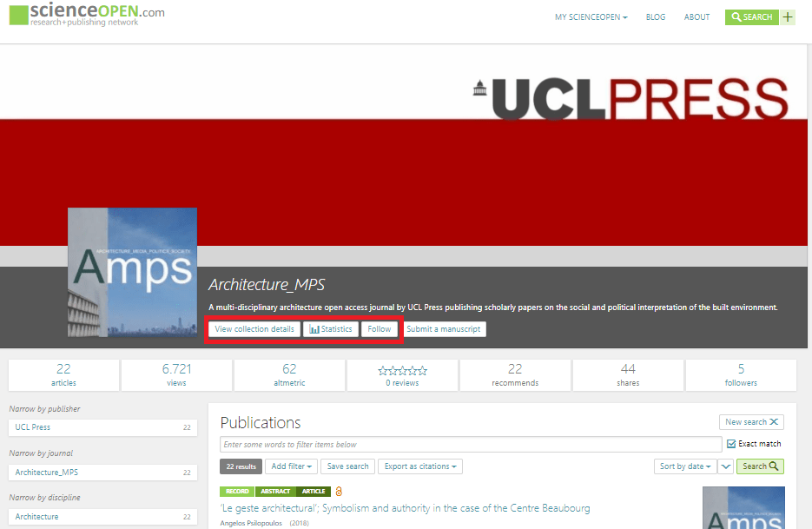Click View collection details button
Image resolution: width=812 pixels, height=529 pixels.
tap(254, 329)
